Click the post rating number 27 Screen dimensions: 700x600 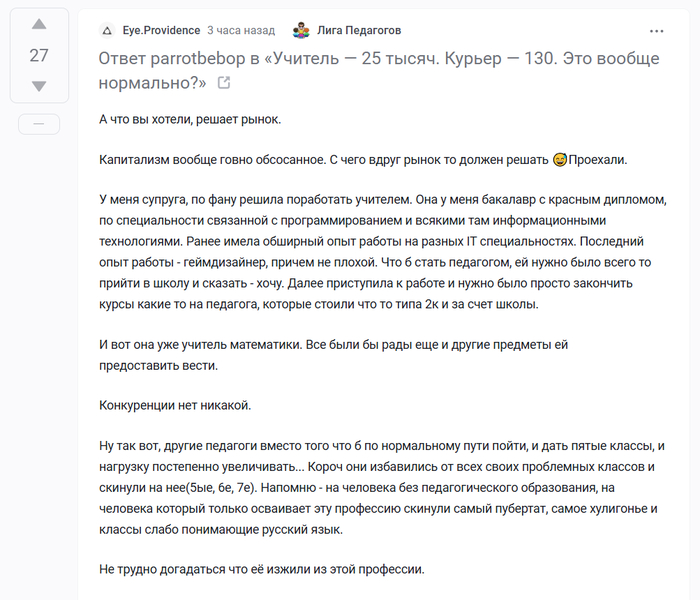(x=39, y=56)
